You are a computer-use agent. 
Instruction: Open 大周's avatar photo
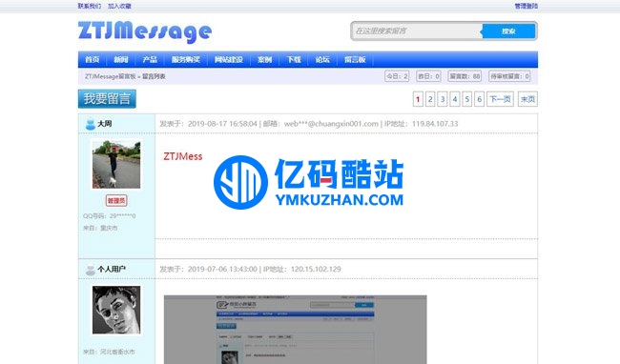[x=116, y=165]
